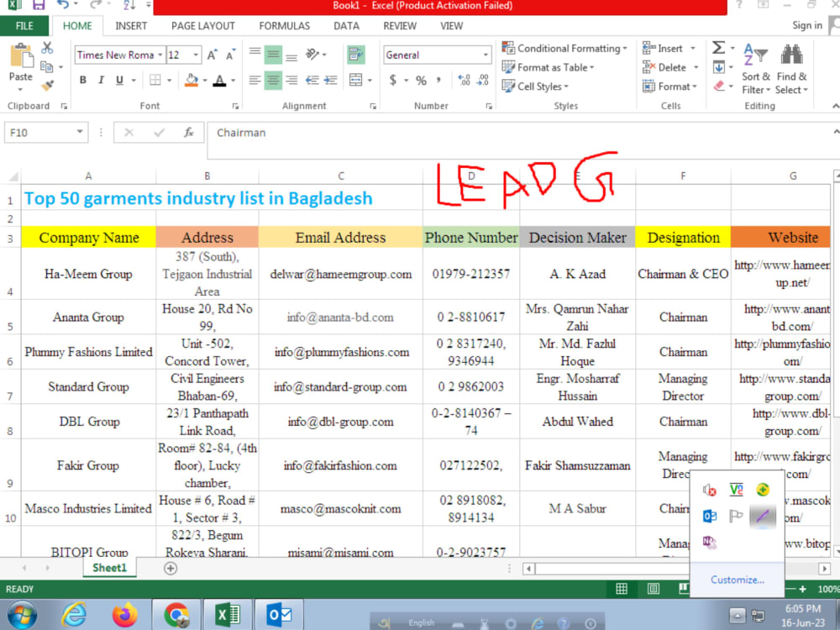Image resolution: width=840 pixels, height=630 pixels.
Task: Toggle Italic formatting
Action: (x=101, y=80)
